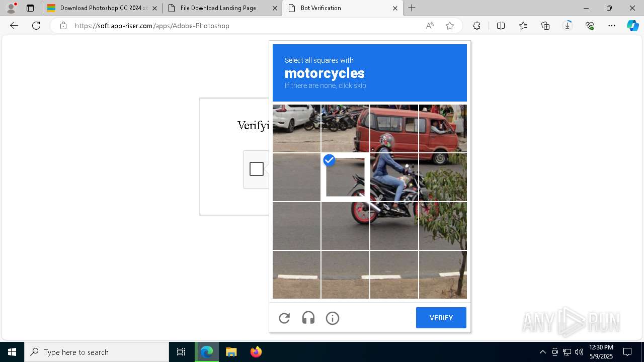The image size is (644, 362).
Task: Add this page to favorites
Action: [450, 26]
